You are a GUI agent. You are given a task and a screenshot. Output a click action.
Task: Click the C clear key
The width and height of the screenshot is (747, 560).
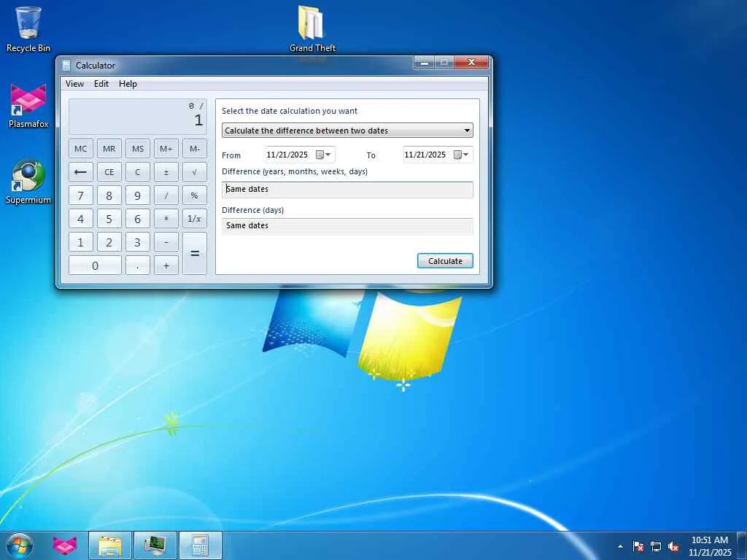(138, 172)
